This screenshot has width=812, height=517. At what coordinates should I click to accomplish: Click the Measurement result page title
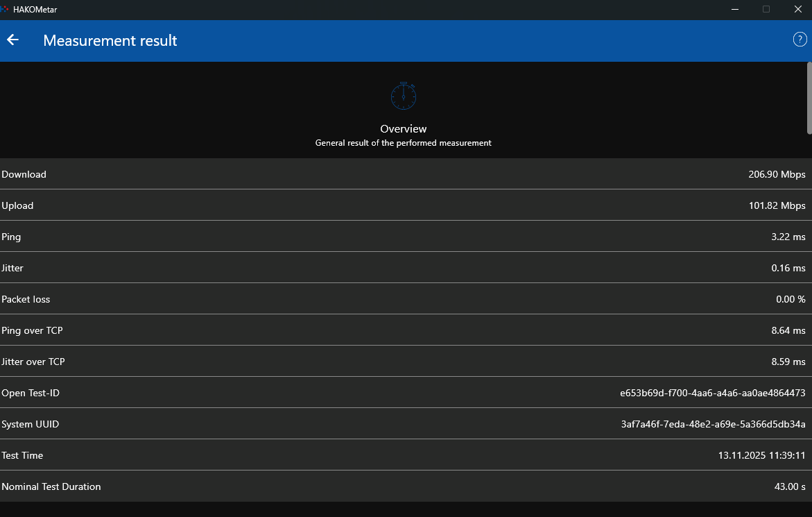(x=110, y=40)
